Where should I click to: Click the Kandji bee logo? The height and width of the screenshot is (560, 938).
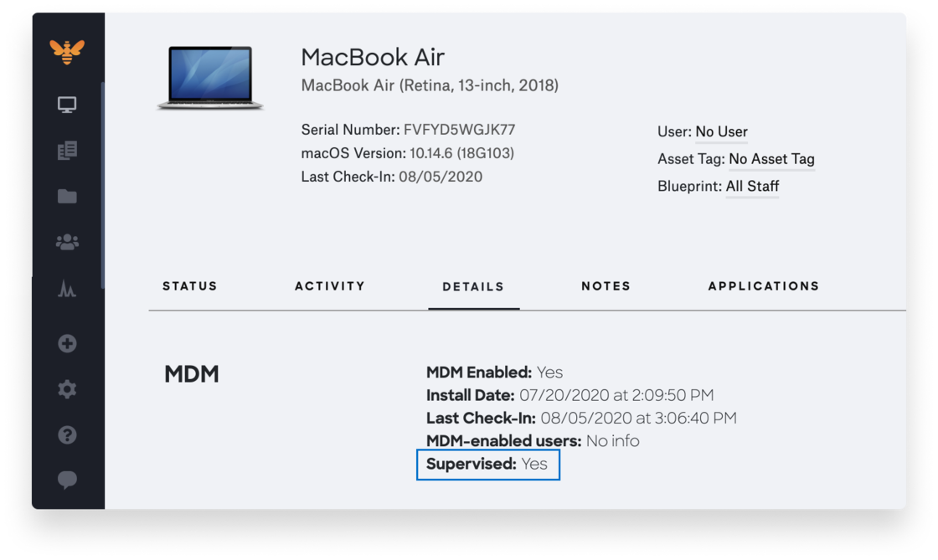point(67,51)
